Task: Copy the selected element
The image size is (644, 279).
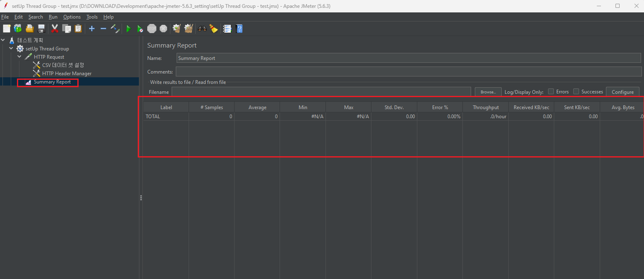Action: tap(66, 29)
